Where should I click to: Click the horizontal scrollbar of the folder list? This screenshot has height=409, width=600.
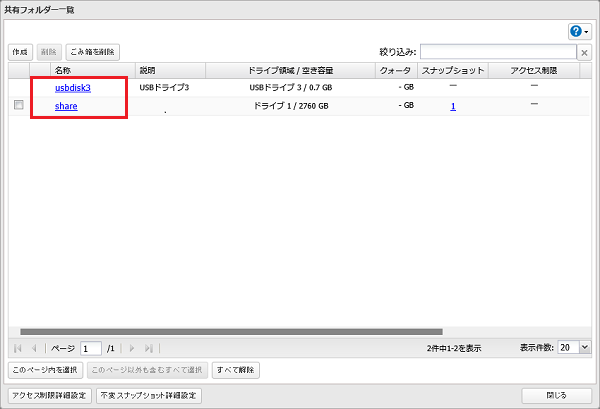coord(232,332)
